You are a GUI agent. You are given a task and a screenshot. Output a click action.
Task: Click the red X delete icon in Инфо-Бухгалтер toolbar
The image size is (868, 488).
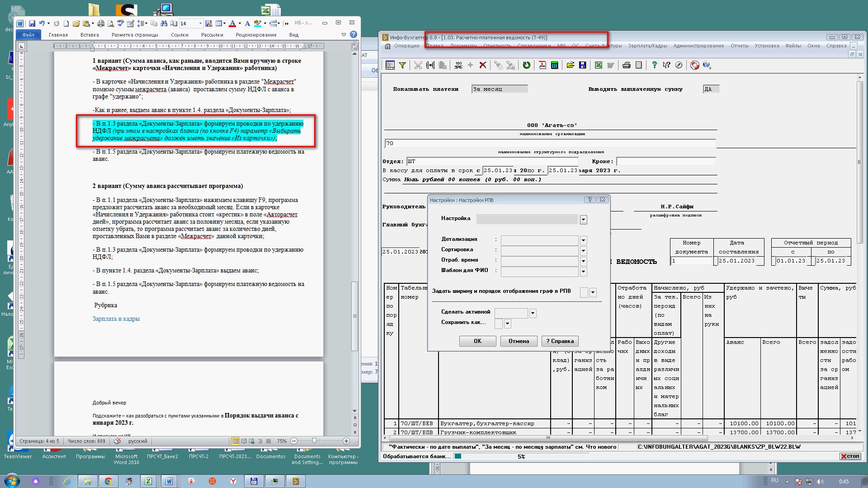coord(483,66)
